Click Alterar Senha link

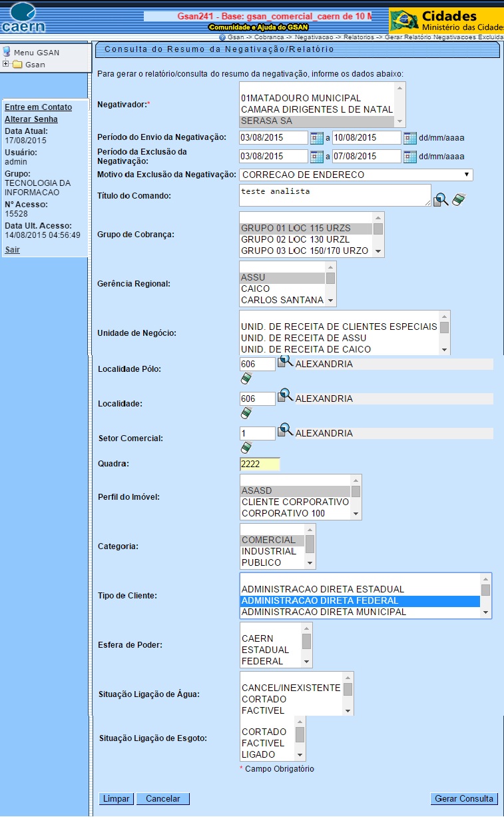31,119
